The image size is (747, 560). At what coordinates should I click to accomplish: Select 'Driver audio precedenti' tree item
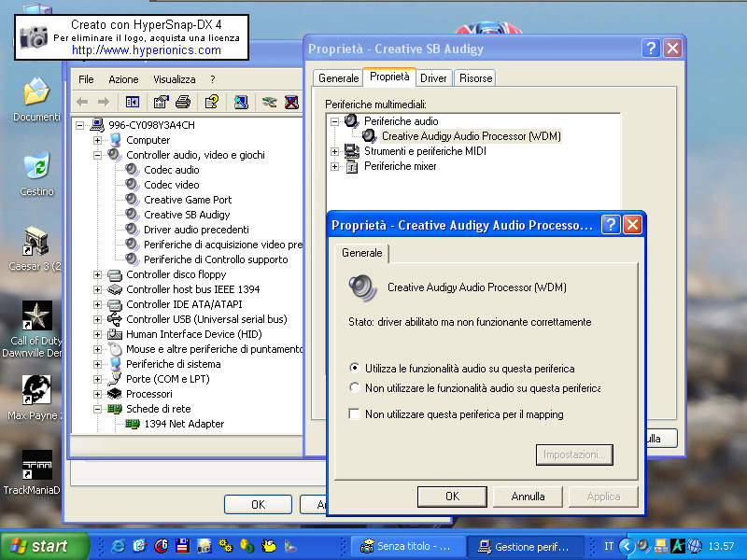(196, 230)
